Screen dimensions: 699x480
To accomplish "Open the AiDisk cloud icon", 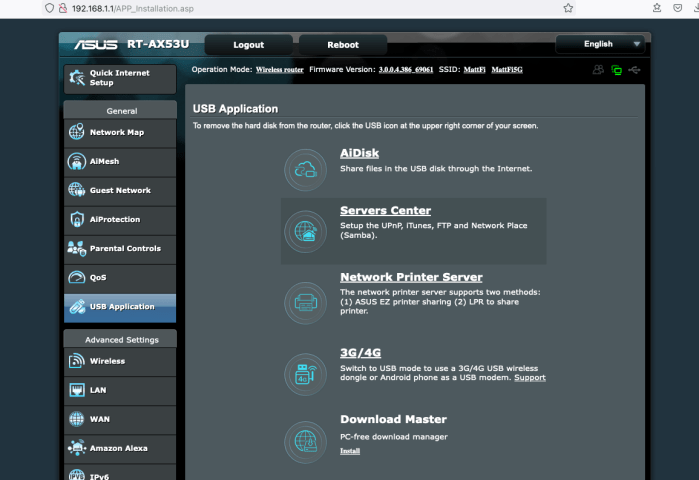I will [305, 170].
